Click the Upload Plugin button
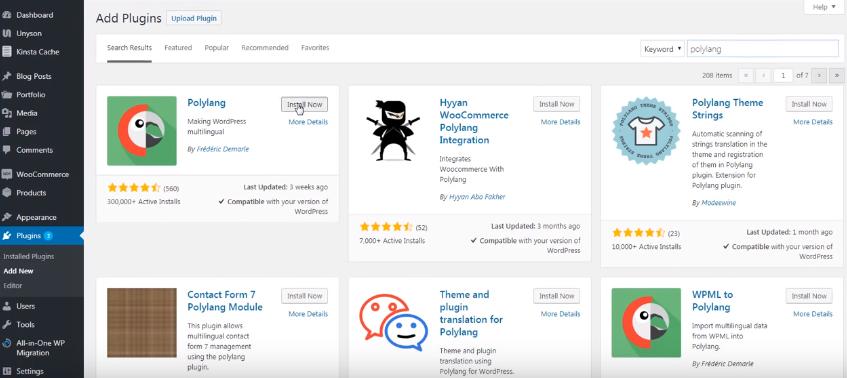Image resolution: width=847 pixels, height=378 pixels. [x=194, y=18]
